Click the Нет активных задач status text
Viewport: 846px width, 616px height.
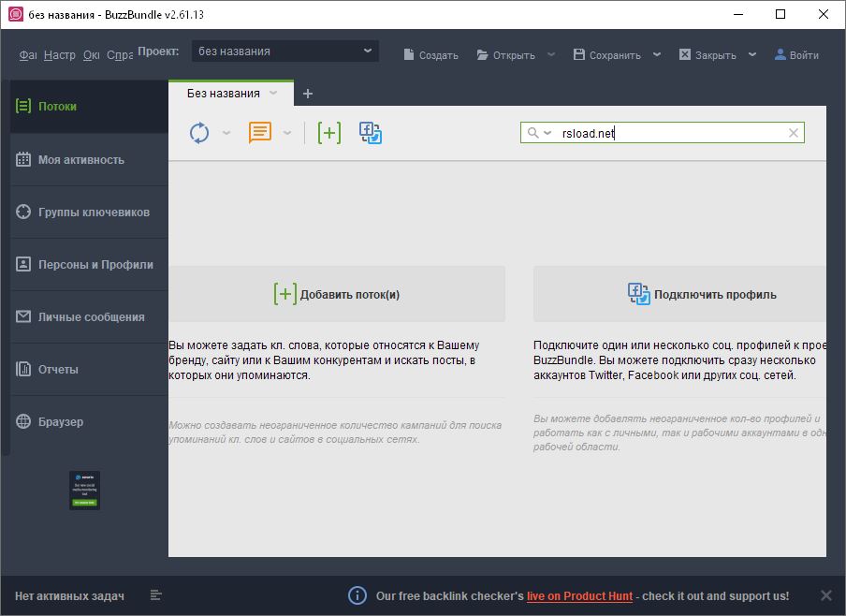69,596
